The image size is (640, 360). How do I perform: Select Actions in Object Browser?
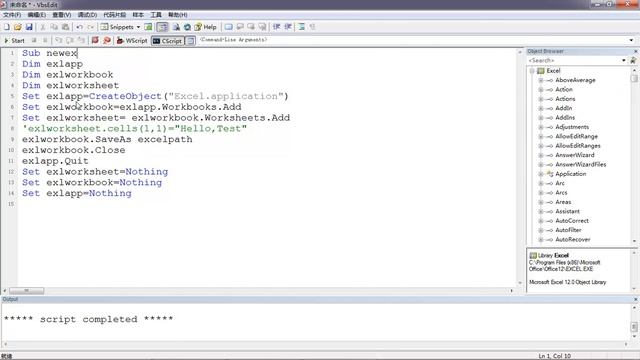tap(565, 99)
